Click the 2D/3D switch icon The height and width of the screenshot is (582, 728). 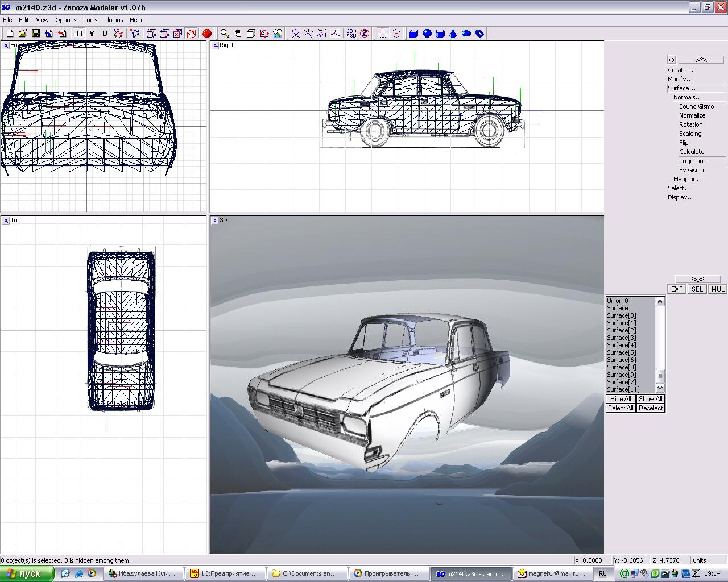tap(351, 34)
